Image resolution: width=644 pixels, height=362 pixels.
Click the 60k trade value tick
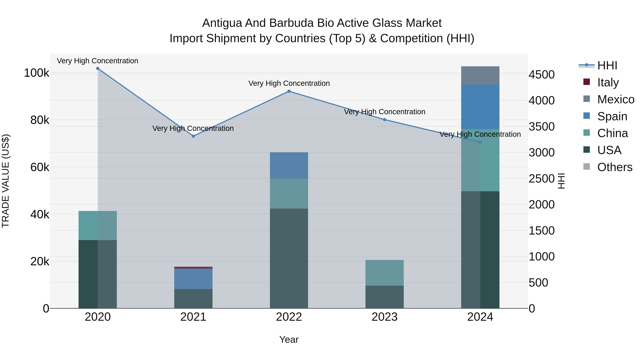point(40,167)
